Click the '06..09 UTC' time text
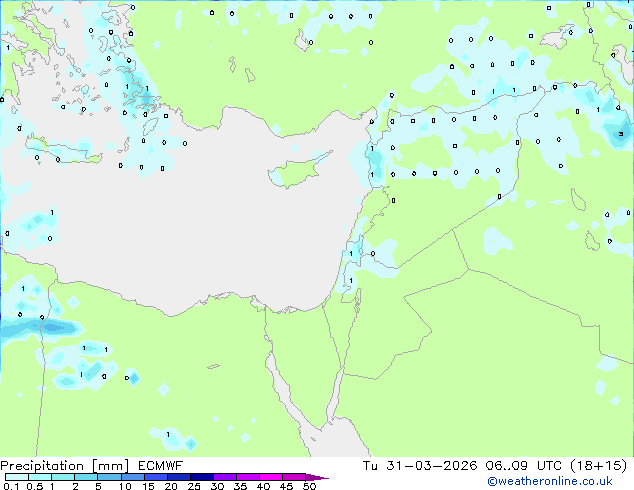 click(x=524, y=466)
